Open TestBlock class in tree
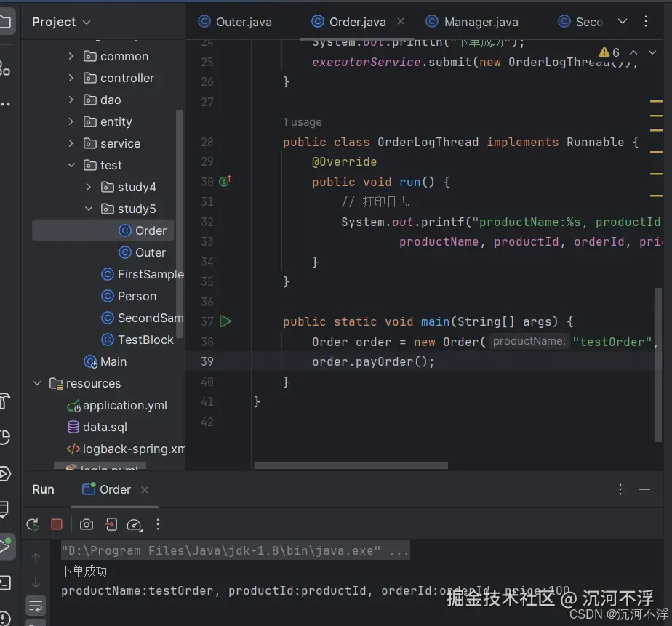Screen dimensions: 672x626 pos(137,340)
